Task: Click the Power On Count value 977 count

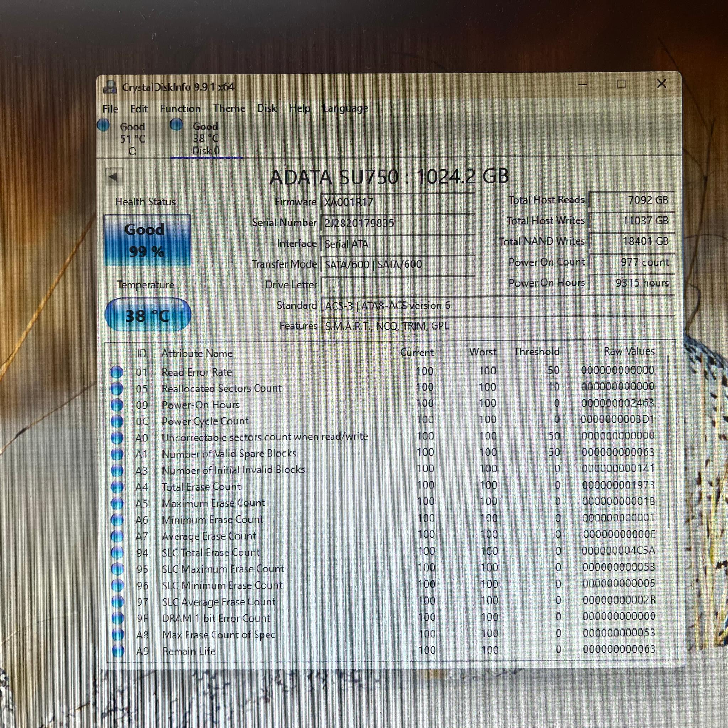Action: pyautogui.click(x=632, y=262)
